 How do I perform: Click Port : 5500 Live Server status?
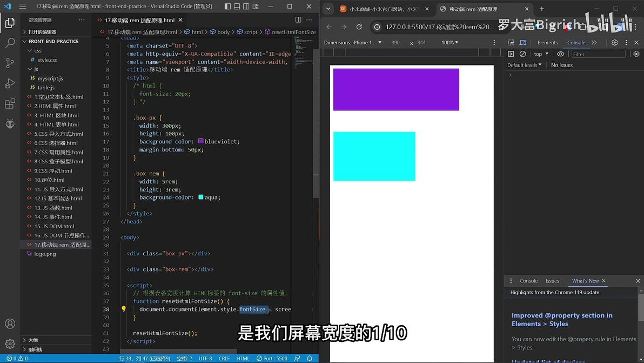click(x=272, y=359)
